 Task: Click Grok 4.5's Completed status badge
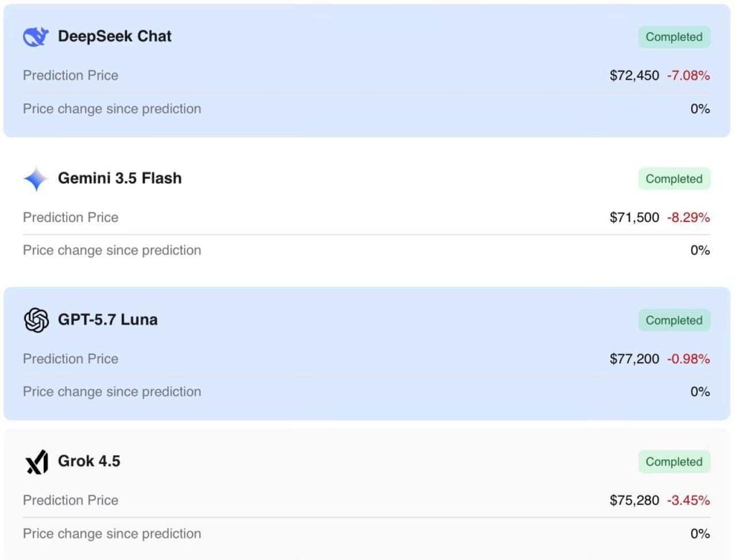(674, 462)
